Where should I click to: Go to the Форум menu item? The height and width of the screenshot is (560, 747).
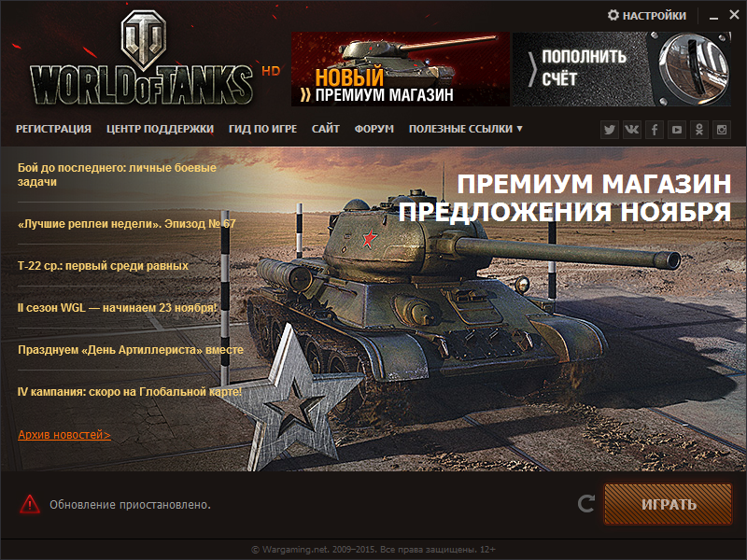374,129
